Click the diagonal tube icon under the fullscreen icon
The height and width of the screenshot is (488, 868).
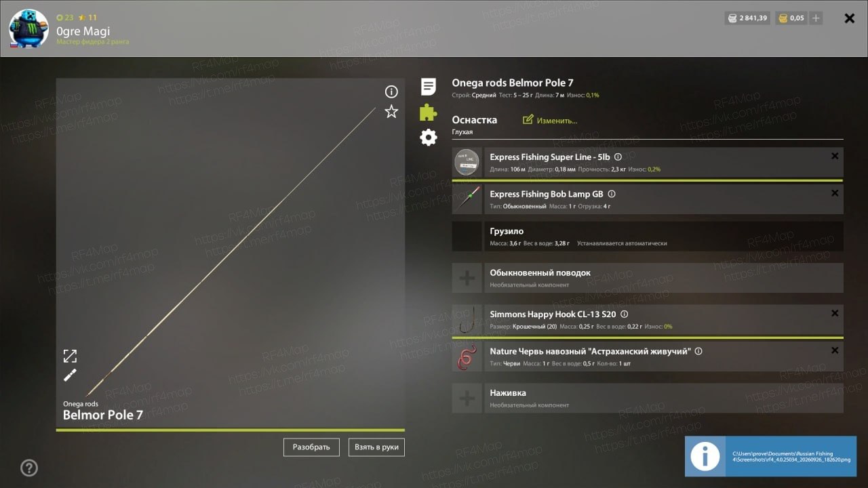[70, 375]
